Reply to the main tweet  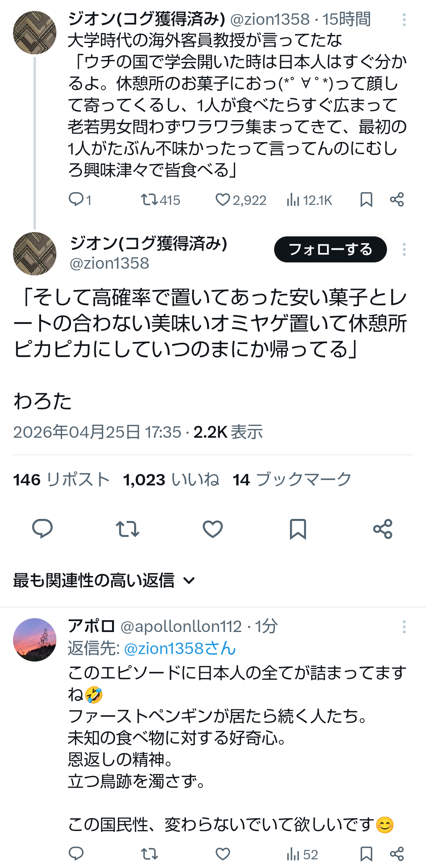click(42, 529)
